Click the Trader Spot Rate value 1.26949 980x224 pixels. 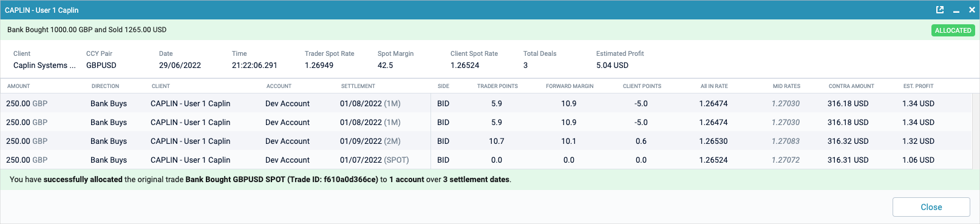coord(319,65)
